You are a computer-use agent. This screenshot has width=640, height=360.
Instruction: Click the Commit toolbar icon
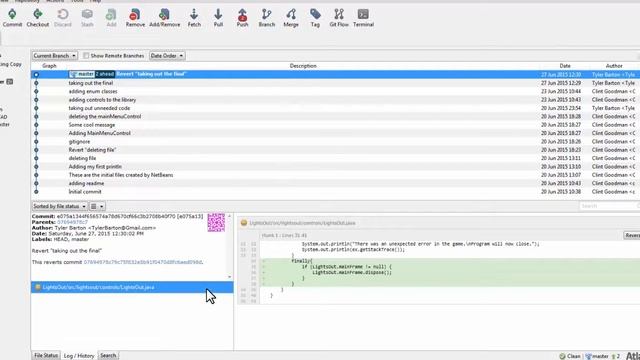click(x=12, y=18)
